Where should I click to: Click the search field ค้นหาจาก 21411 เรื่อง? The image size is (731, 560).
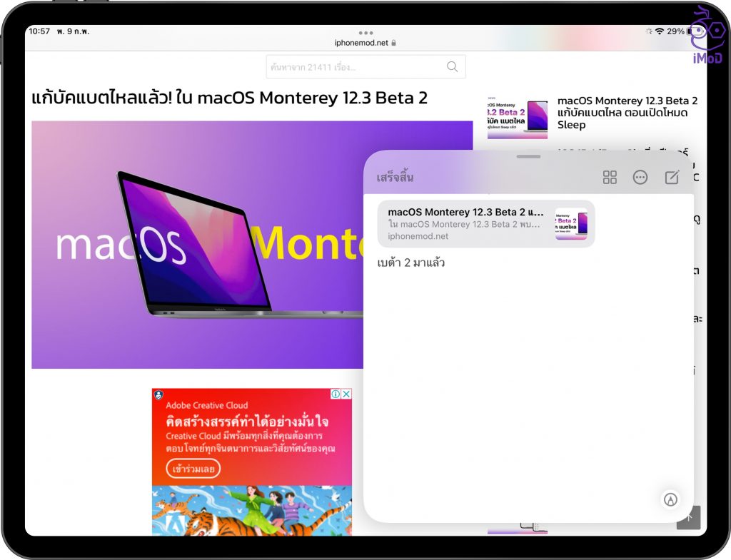pyautogui.click(x=357, y=67)
